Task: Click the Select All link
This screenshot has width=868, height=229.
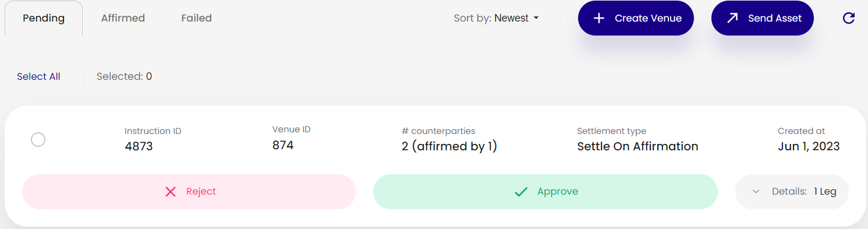Action: click(38, 76)
